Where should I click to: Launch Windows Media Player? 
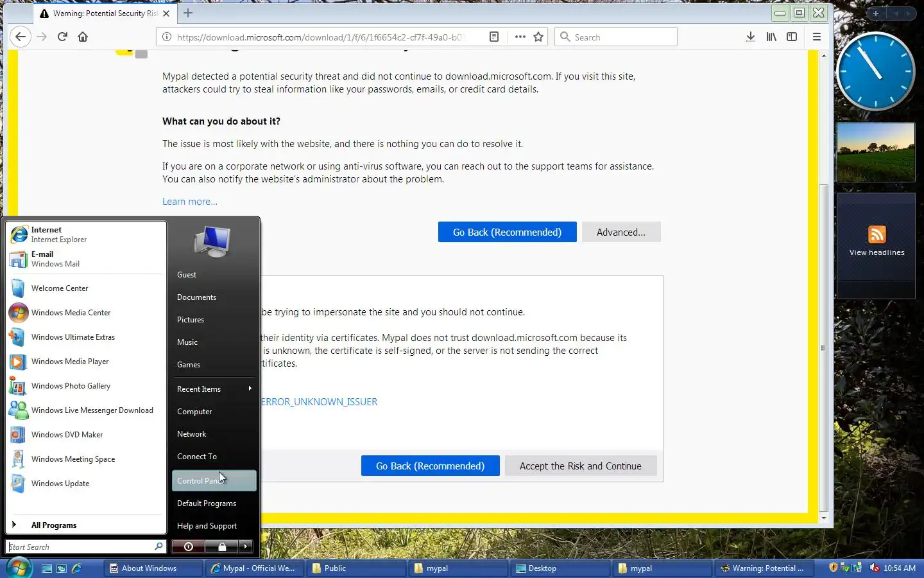point(86,362)
